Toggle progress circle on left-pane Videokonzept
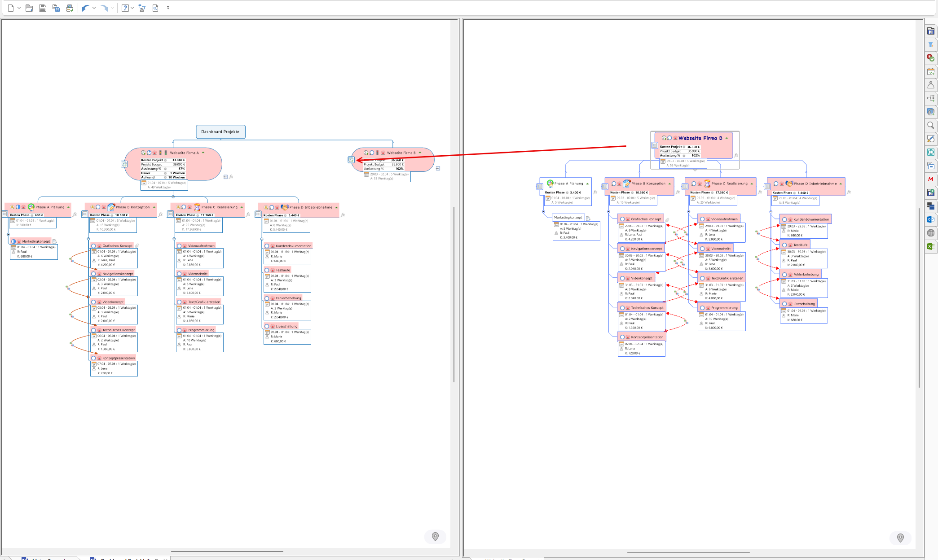Viewport: 938px width, 560px height. point(93,302)
